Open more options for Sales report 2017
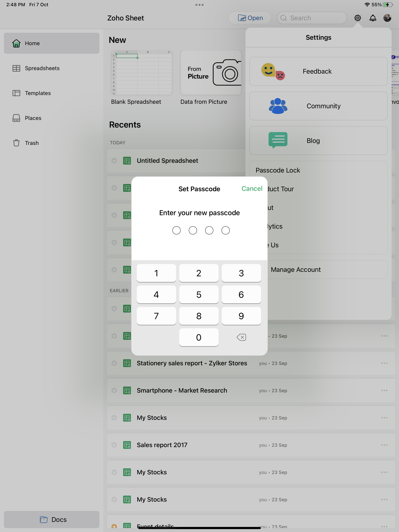The width and height of the screenshot is (399, 532). pyautogui.click(x=384, y=445)
